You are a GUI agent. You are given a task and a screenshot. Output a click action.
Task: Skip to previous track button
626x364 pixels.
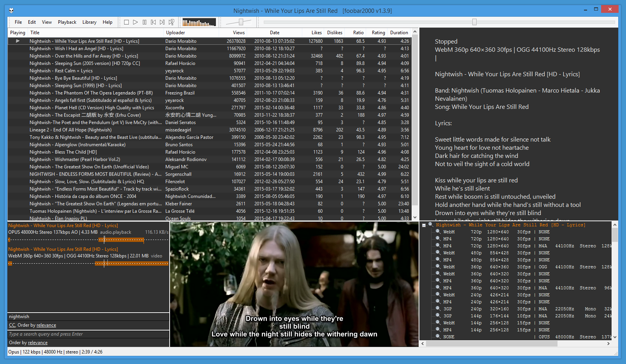(x=153, y=22)
